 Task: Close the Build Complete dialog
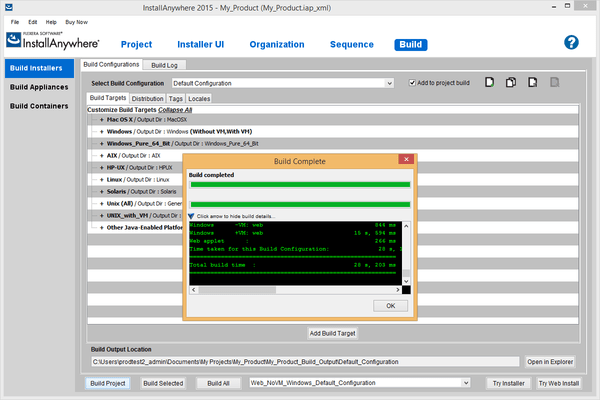[x=406, y=159]
